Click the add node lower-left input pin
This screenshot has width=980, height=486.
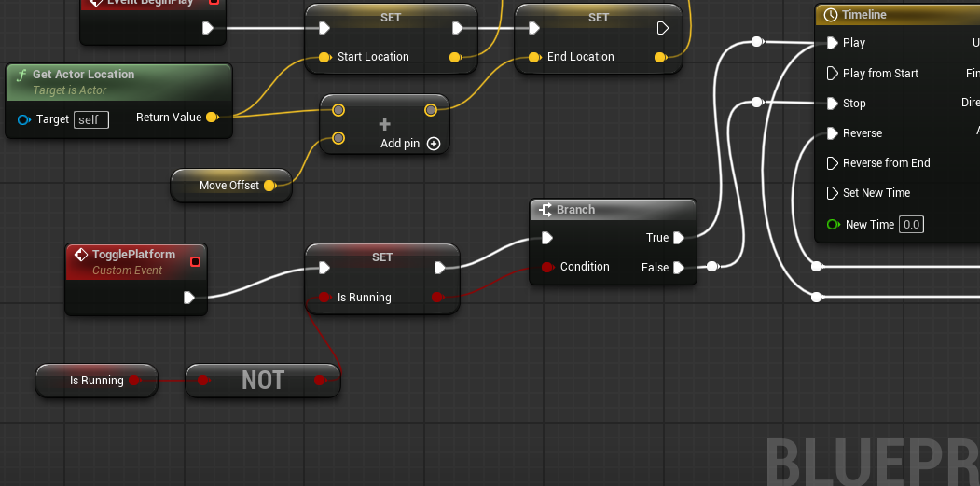(x=338, y=138)
